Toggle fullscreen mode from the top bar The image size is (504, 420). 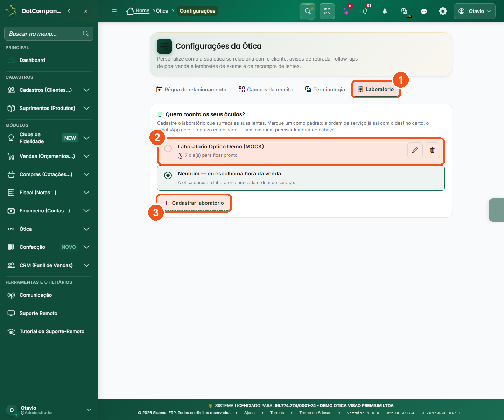327,11
